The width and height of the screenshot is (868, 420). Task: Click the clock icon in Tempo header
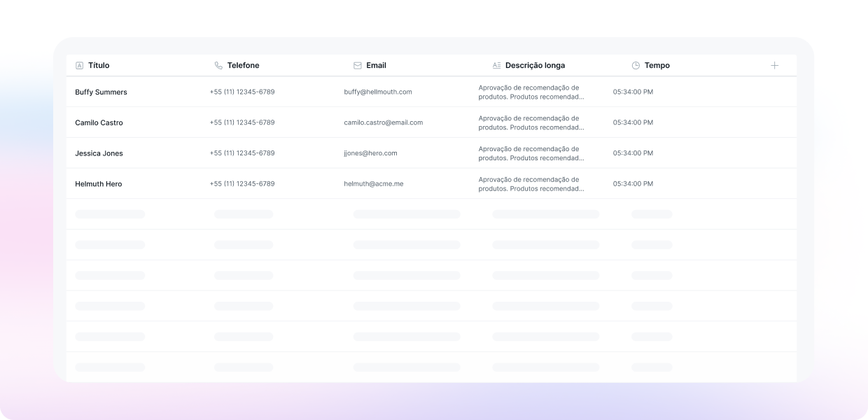click(x=636, y=66)
